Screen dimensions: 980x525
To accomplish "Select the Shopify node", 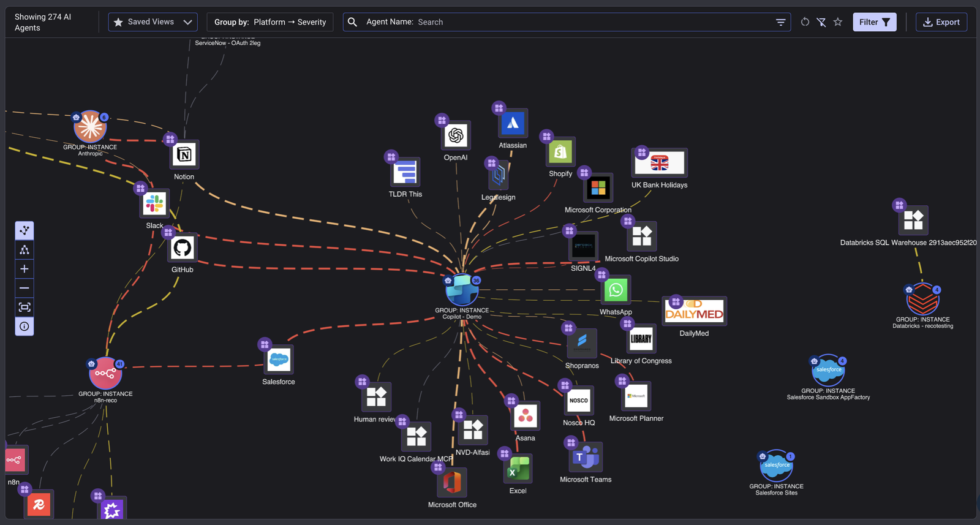I will tap(560, 151).
